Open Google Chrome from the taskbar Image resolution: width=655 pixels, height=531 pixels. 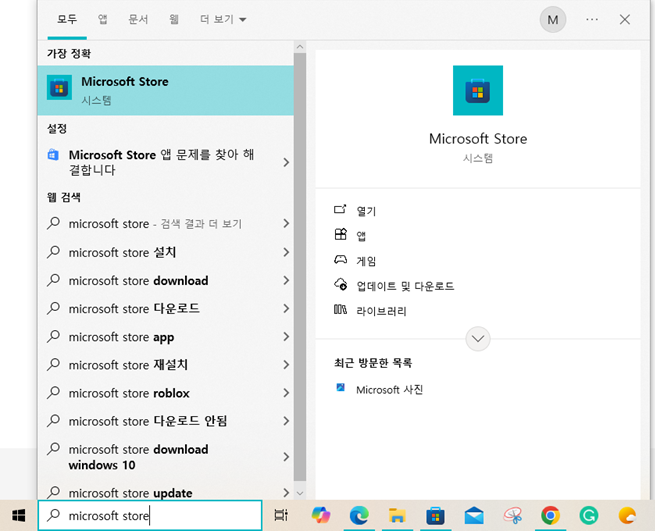point(551,516)
